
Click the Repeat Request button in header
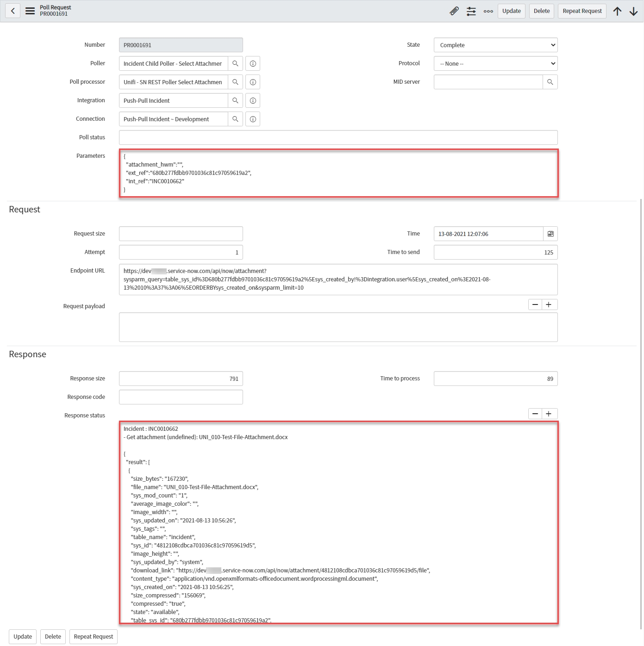[582, 11]
